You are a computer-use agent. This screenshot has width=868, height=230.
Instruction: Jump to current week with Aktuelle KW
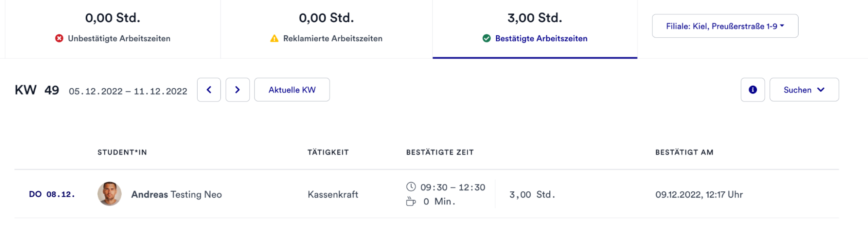[292, 90]
